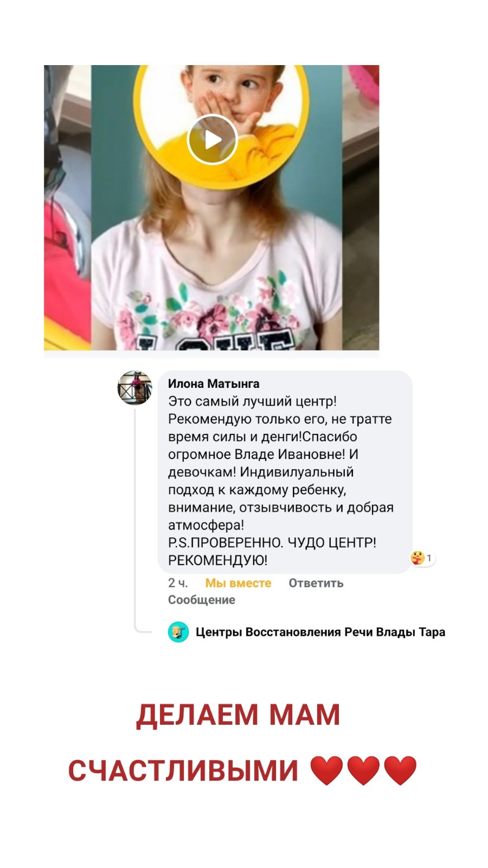Click the first red heart emoji
This screenshot has width=488, height=868.
tap(326, 771)
